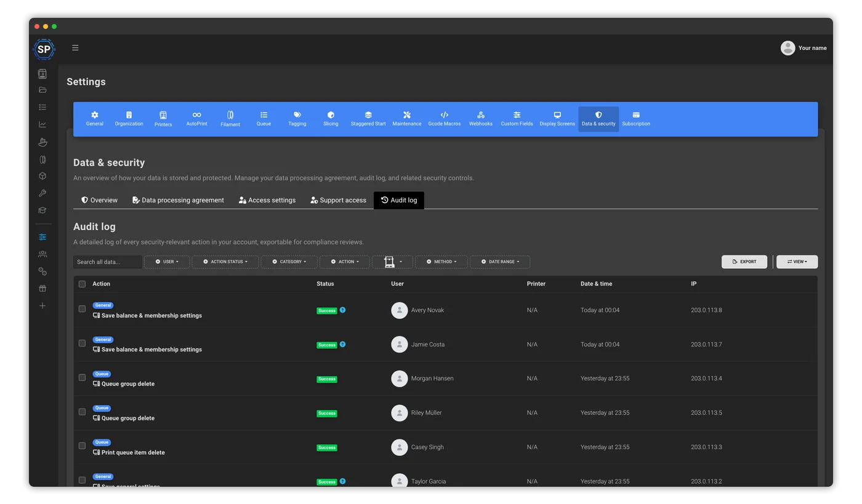Click the SP logo
The image size is (862, 504).
(x=44, y=49)
